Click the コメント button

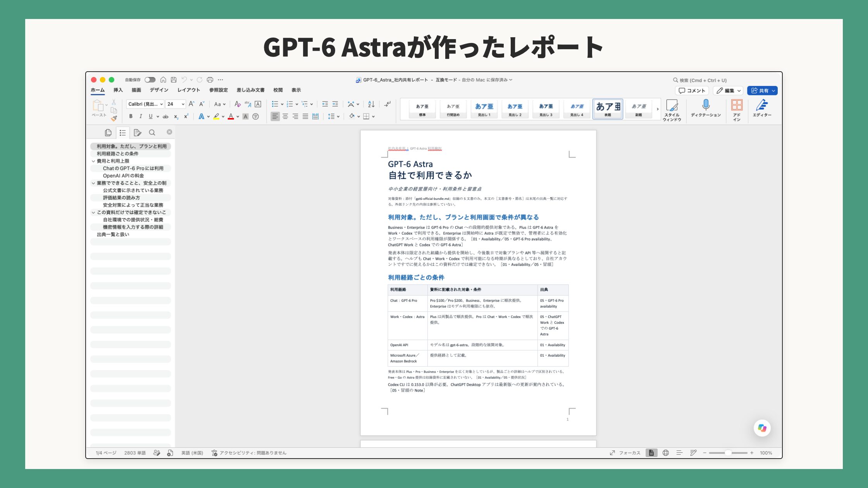pos(692,91)
